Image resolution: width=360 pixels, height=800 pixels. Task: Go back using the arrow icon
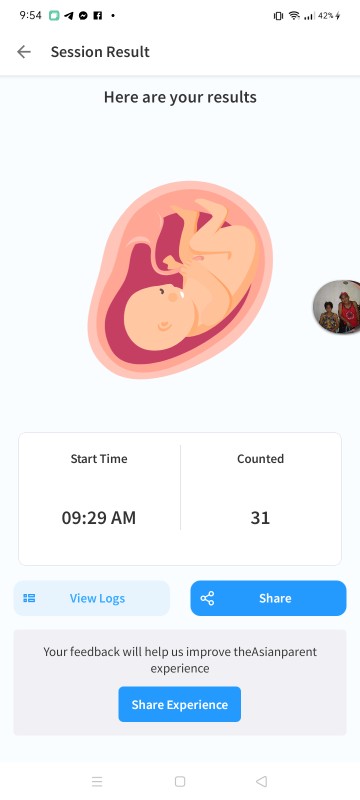coord(23,52)
